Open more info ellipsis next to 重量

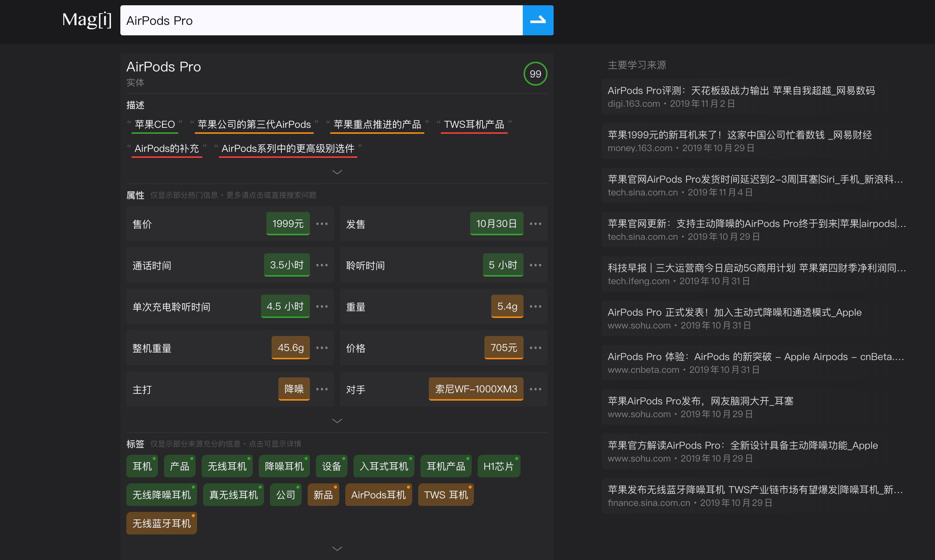[x=535, y=306]
